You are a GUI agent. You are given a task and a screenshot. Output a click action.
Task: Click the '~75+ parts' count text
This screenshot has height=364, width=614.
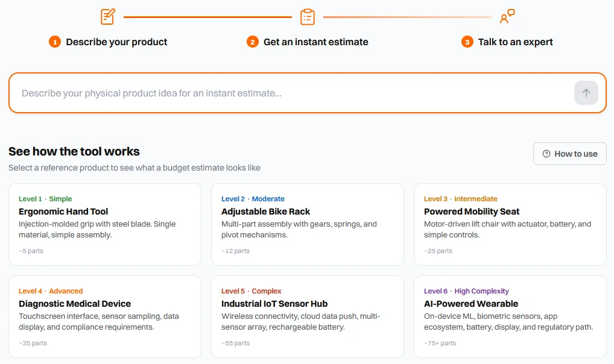point(440,344)
